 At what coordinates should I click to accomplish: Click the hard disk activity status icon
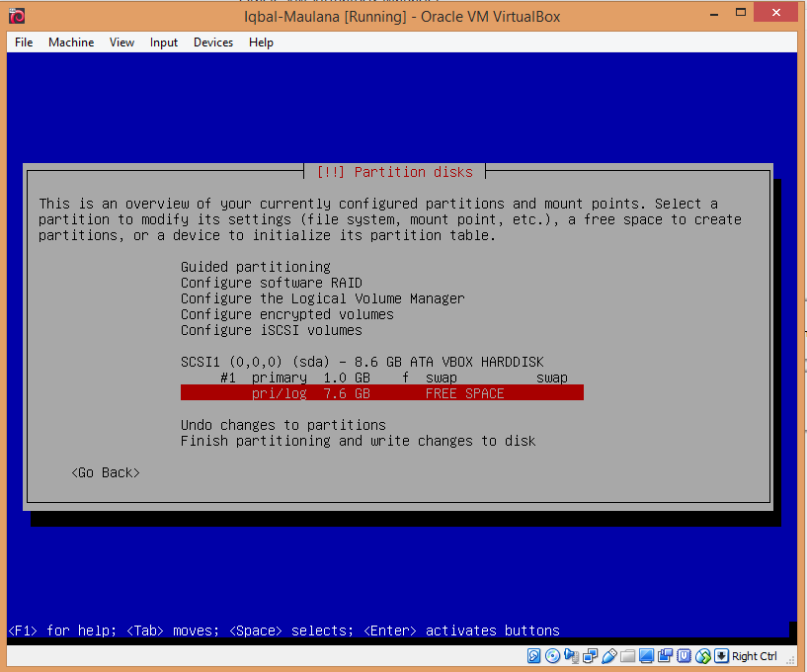(x=533, y=656)
